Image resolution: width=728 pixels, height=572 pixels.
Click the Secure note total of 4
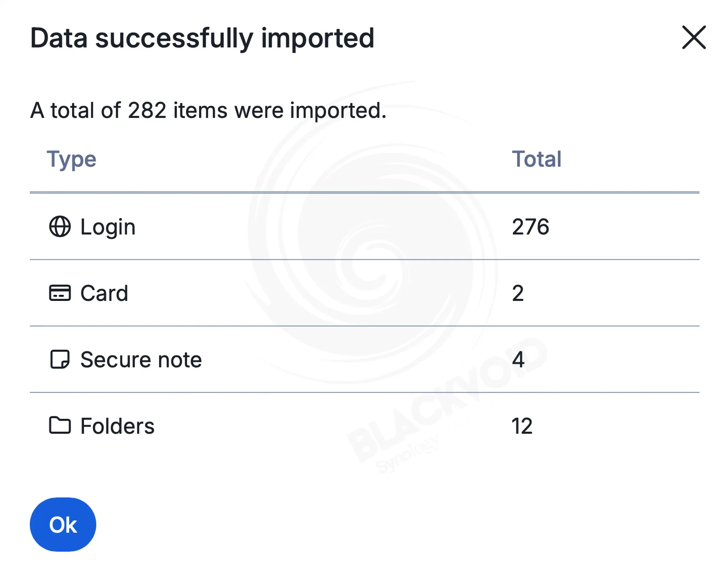point(518,360)
